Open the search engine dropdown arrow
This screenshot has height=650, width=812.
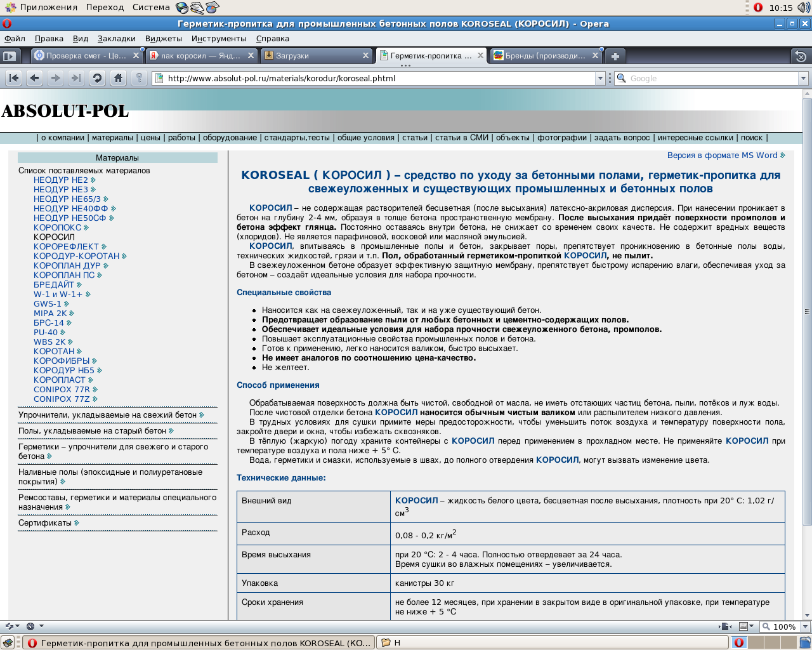[x=803, y=78]
